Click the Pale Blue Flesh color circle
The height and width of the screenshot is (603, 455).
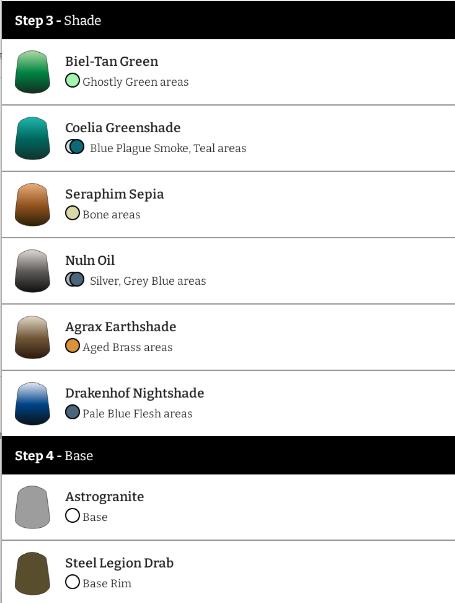[x=72, y=412]
